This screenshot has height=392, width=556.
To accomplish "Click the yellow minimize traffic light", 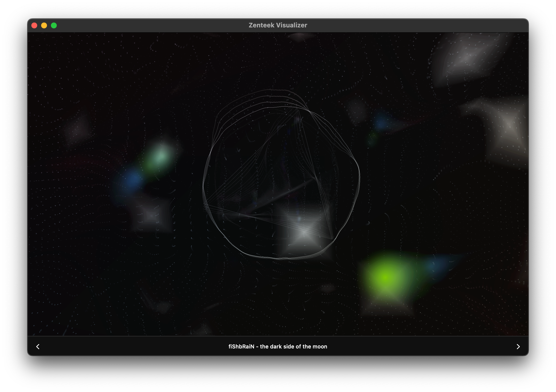I will [44, 25].
